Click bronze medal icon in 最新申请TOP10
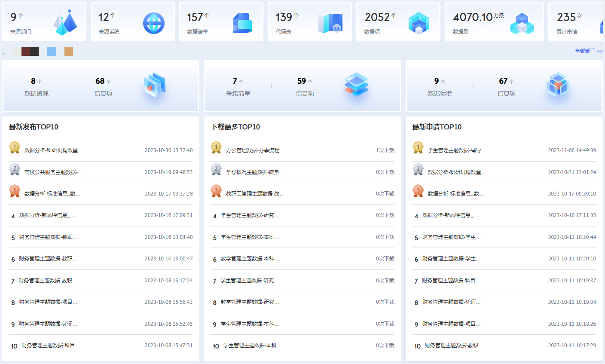Image resolution: width=605 pixels, height=364 pixels. click(418, 191)
